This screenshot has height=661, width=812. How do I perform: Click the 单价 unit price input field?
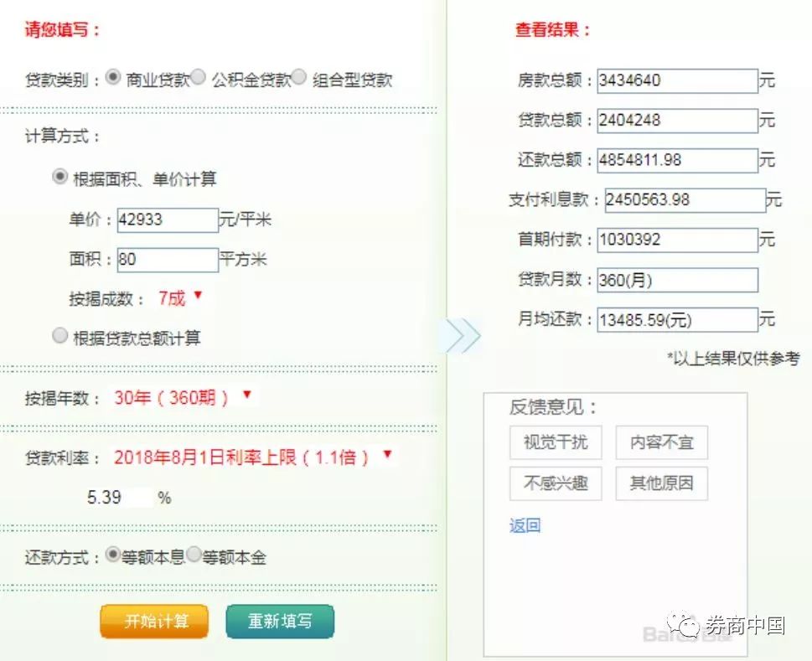click(168, 219)
